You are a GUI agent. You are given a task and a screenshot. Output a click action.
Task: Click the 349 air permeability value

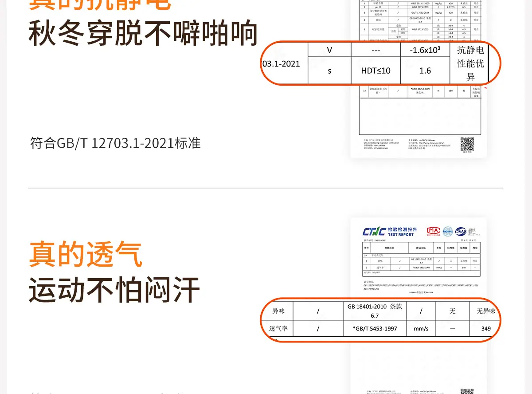click(x=485, y=329)
